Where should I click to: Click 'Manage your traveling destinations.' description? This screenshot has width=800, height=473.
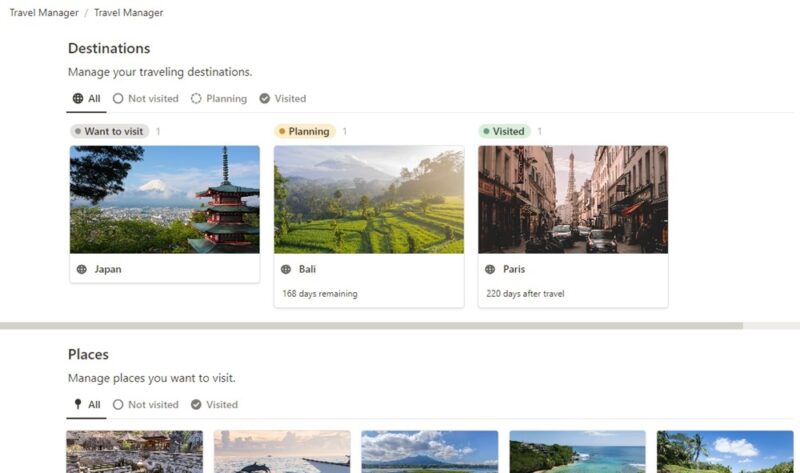pyautogui.click(x=160, y=72)
